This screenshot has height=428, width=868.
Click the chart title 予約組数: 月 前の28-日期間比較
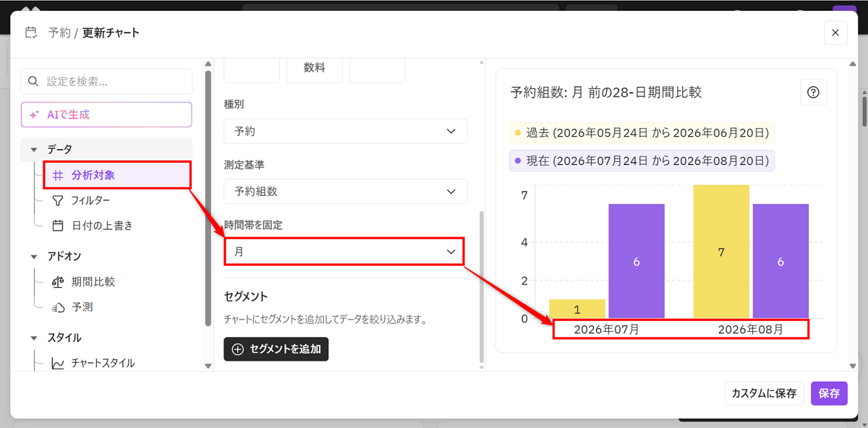click(x=606, y=93)
